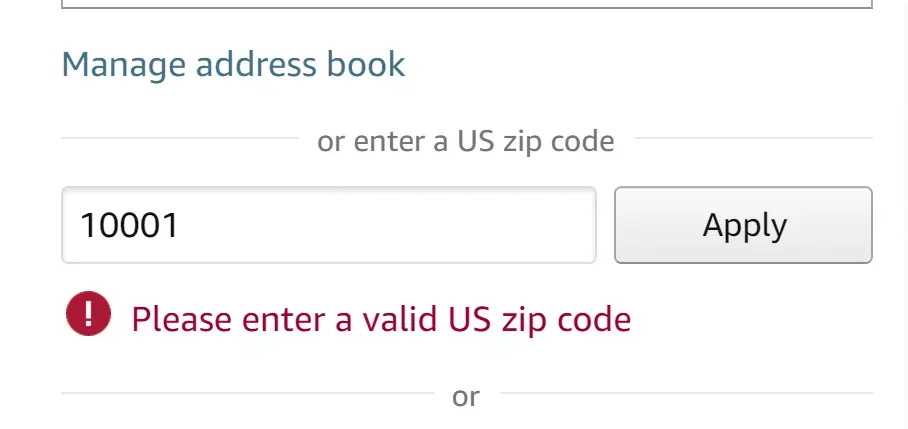The width and height of the screenshot is (908, 429).
Task: Click the Apply button
Action: coord(743,225)
